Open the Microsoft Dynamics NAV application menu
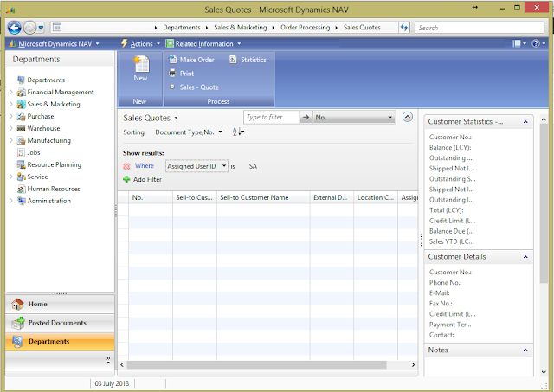 click(54, 44)
